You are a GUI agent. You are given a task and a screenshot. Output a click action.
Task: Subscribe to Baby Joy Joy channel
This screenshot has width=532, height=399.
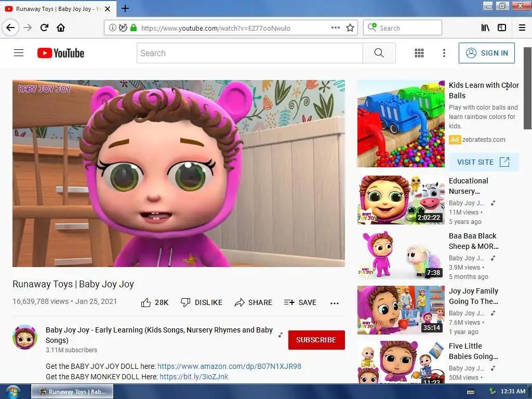[316, 340]
